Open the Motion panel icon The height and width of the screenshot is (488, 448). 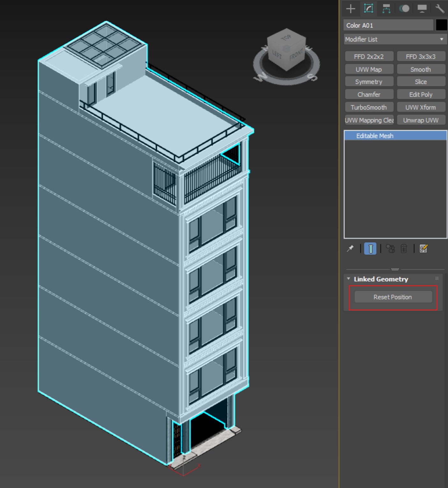404,9
